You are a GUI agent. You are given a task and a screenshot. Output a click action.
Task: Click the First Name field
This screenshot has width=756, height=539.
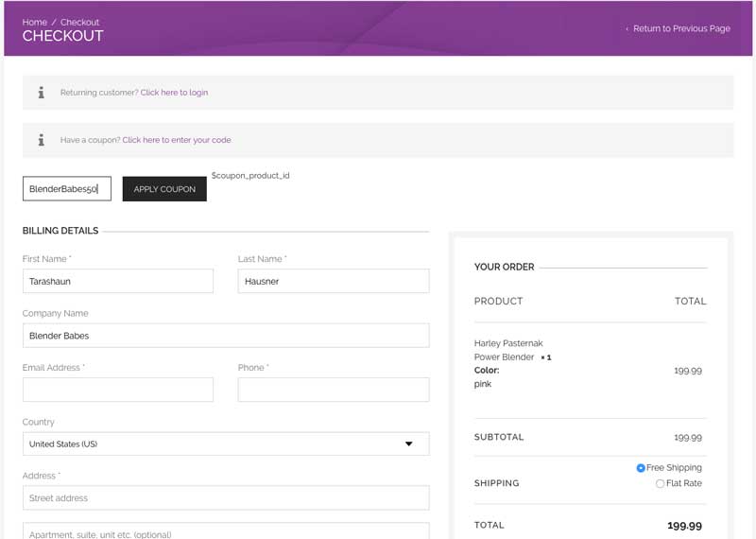pos(117,281)
